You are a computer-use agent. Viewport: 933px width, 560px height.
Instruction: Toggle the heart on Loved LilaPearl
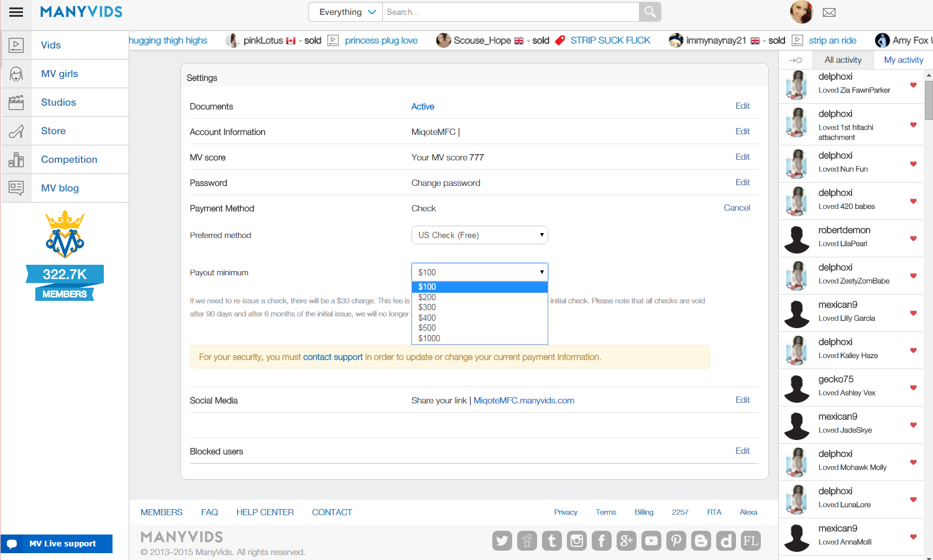[913, 239]
